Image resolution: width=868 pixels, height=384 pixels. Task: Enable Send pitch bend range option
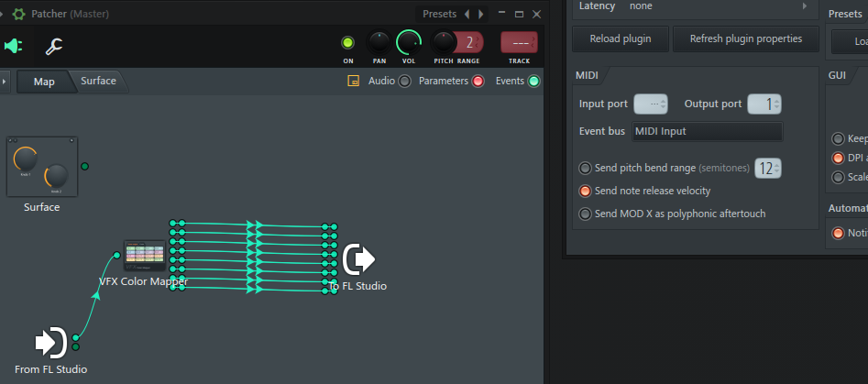585,168
